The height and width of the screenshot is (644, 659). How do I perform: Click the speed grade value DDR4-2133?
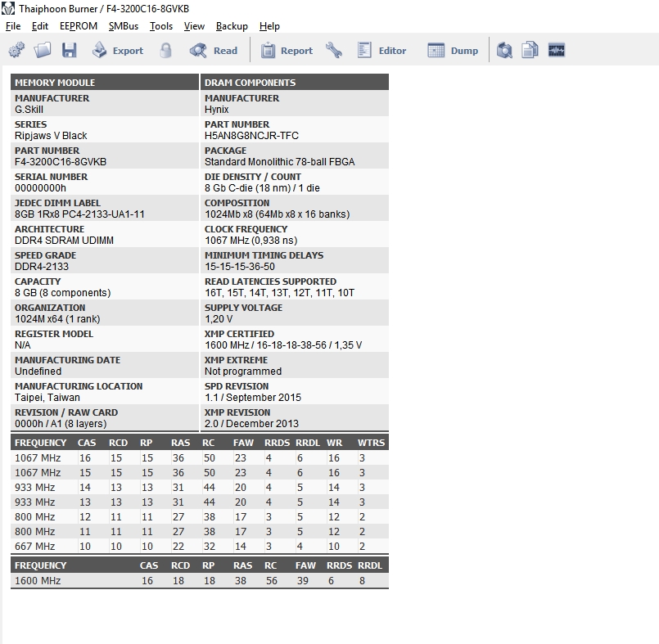(42, 266)
